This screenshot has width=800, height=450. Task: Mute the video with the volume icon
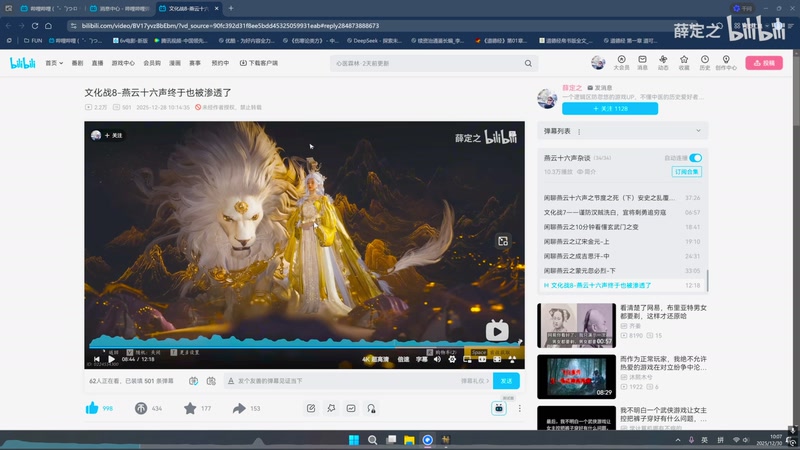pyautogui.click(x=437, y=359)
